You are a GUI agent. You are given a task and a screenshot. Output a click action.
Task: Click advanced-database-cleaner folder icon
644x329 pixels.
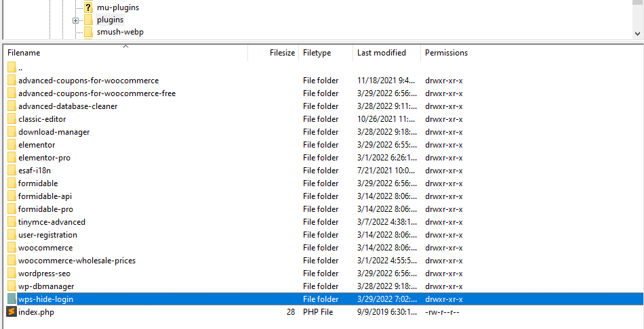click(12, 106)
